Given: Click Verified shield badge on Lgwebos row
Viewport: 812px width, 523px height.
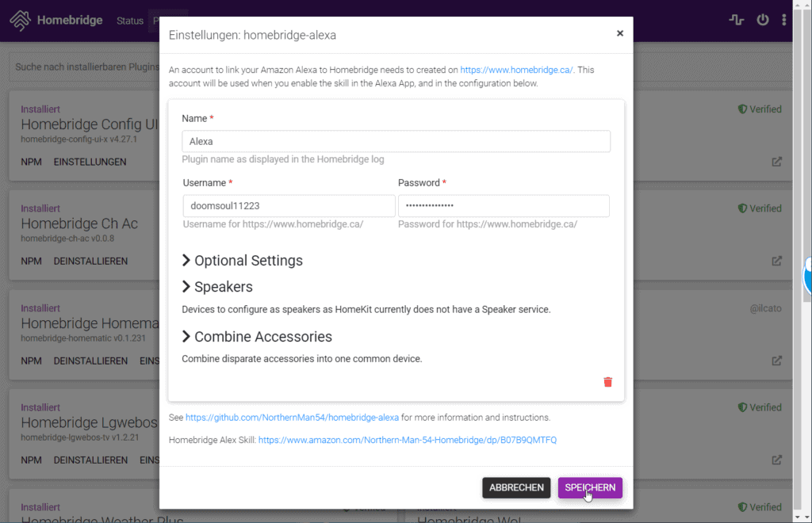Looking at the screenshot, I should [x=760, y=407].
